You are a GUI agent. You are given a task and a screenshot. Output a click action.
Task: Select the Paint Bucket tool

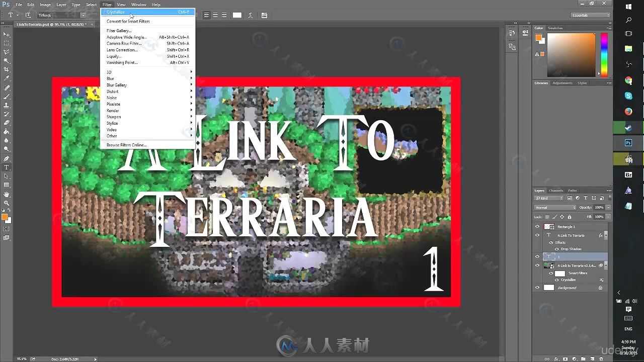[x=7, y=132]
